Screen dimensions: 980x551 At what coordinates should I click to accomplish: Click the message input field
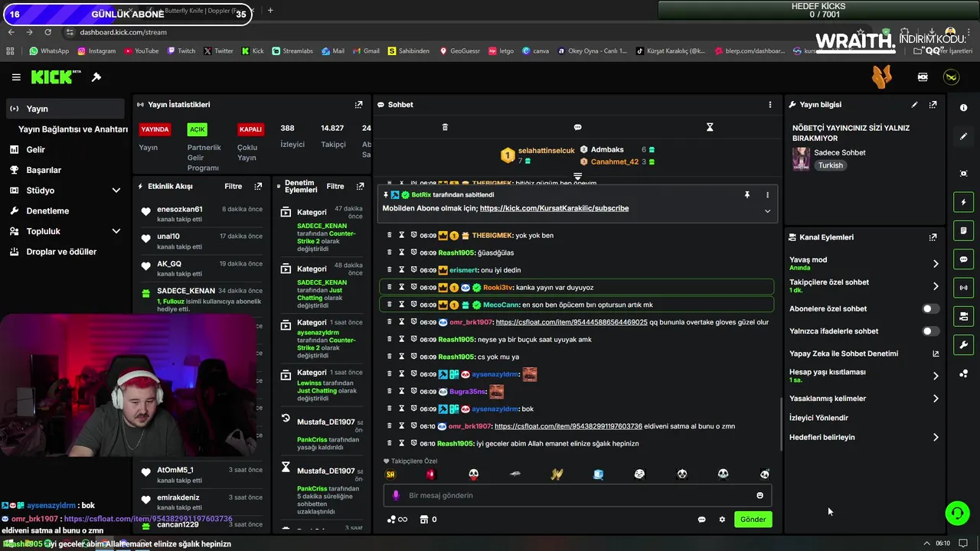pyautogui.click(x=578, y=495)
